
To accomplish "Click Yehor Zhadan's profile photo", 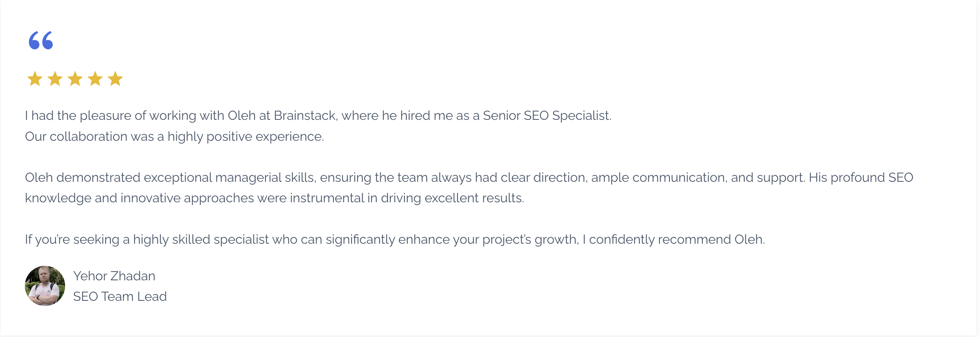I will [45, 286].
